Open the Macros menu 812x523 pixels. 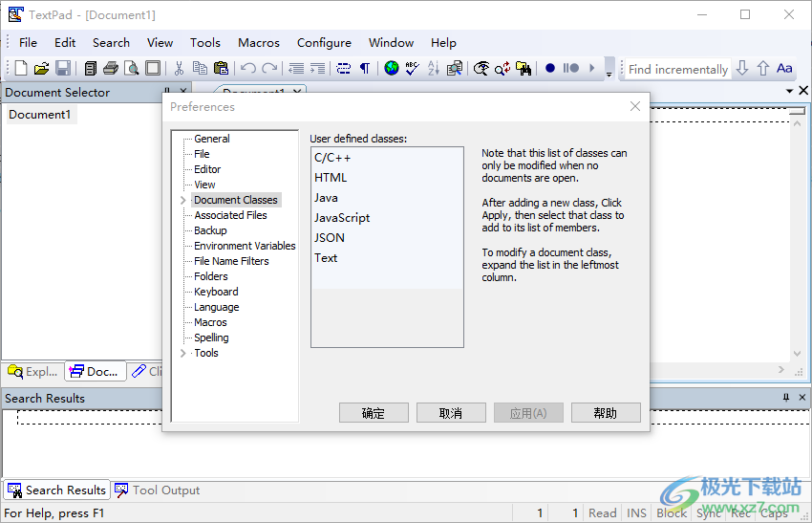pos(259,43)
